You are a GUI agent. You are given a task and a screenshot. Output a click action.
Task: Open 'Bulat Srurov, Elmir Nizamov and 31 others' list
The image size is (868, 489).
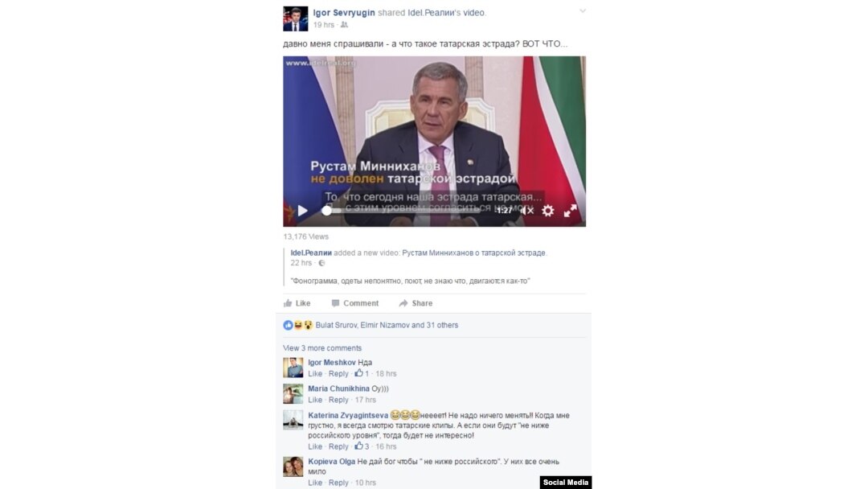(x=387, y=325)
